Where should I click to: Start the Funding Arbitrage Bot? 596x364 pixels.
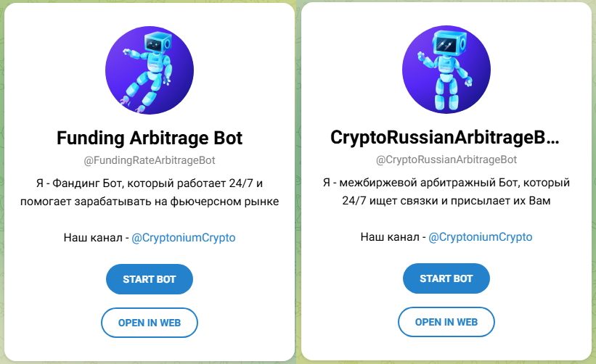pyautogui.click(x=150, y=279)
